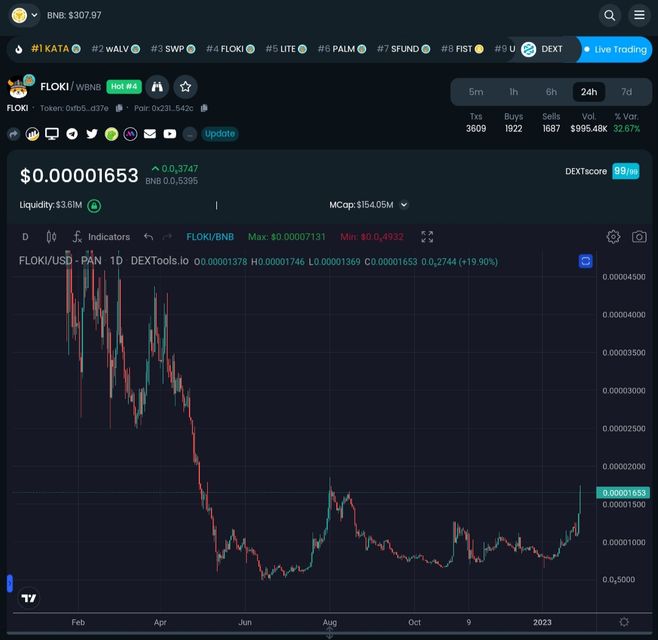Redo the chart action
Image resolution: width=658 pixels, height=640 pixels.
tap(167, 237)
